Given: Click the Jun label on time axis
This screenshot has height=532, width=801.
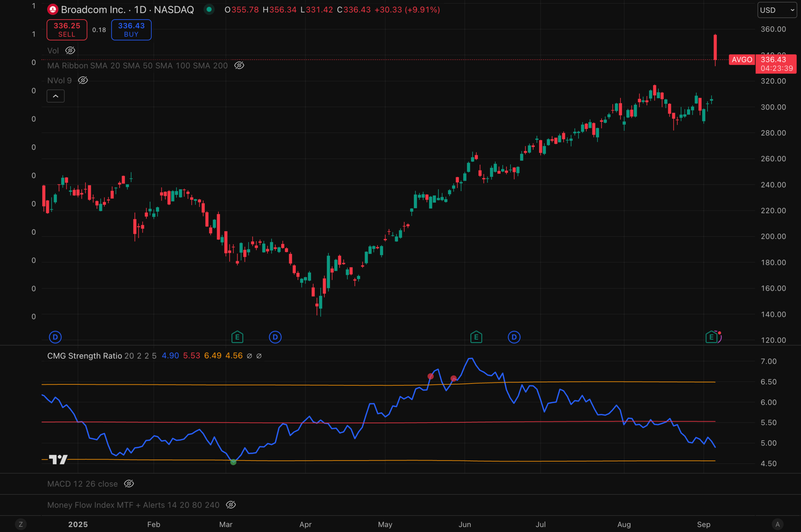Looking at the screenshot, I should coord(465,524).
